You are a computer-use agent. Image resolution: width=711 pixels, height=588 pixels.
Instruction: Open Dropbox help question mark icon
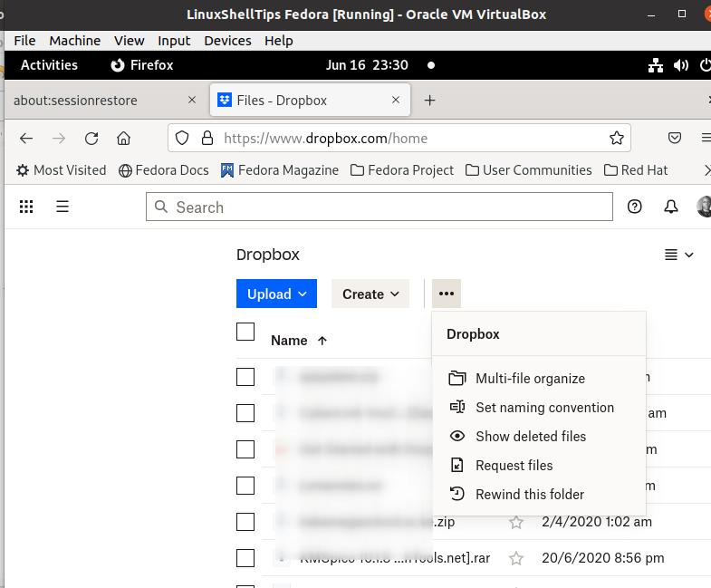(x=634, y=207)
